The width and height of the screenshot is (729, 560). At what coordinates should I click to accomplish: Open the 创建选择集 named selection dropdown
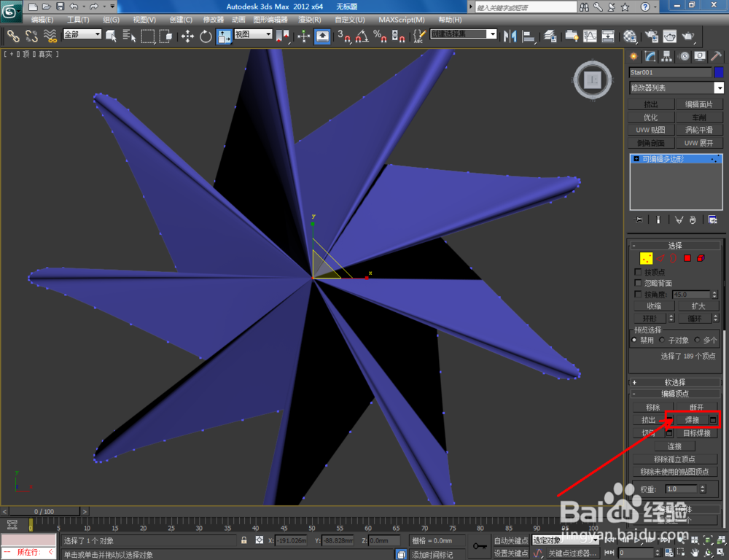pos(464,34)
